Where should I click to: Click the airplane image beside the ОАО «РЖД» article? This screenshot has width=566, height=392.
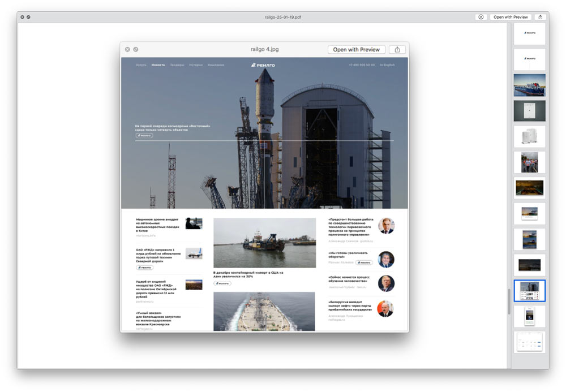pyautogui.click(x=194, y=253)
